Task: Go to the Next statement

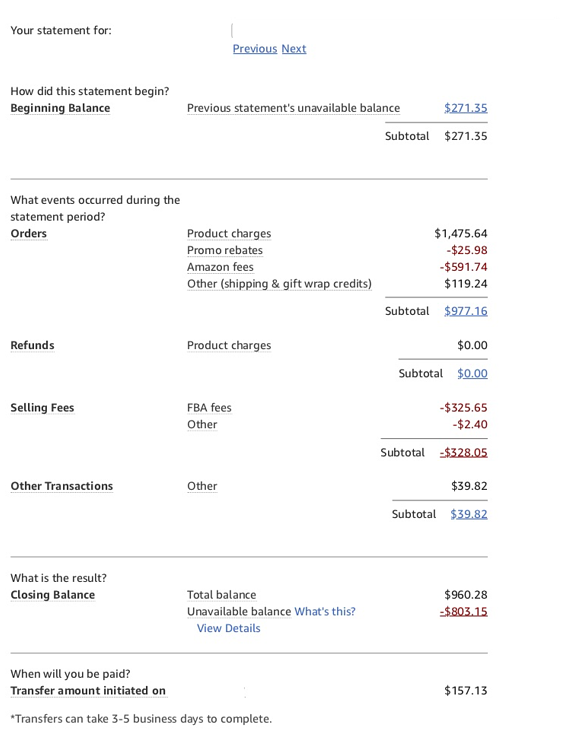Action: point(294,49)
